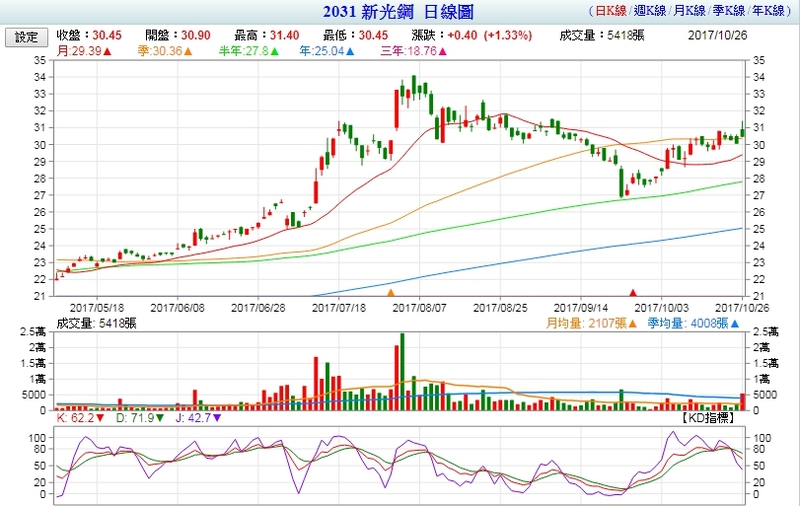Click the x-axis date 2017/06/08
800x506 pixels.
click(178, 308)
